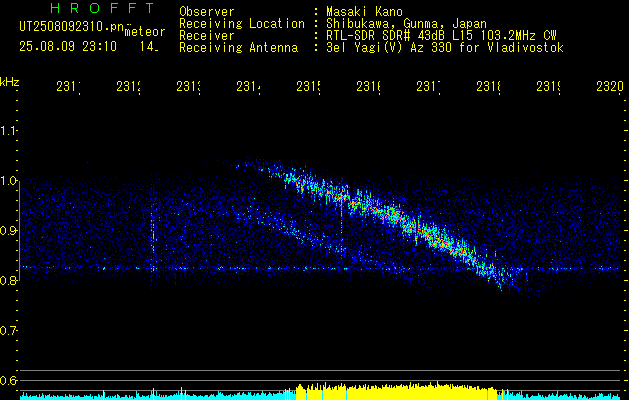Screen dimensions: 629x400
Task: Click the 0.8 kHz frequency axis label
Action: click(8, 280)
